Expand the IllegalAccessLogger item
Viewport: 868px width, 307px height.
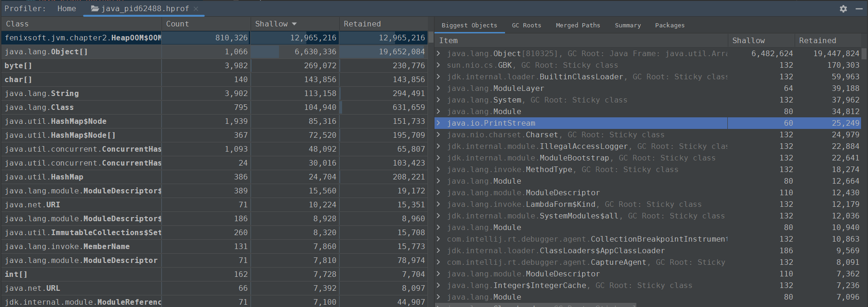tap(438, 147)
